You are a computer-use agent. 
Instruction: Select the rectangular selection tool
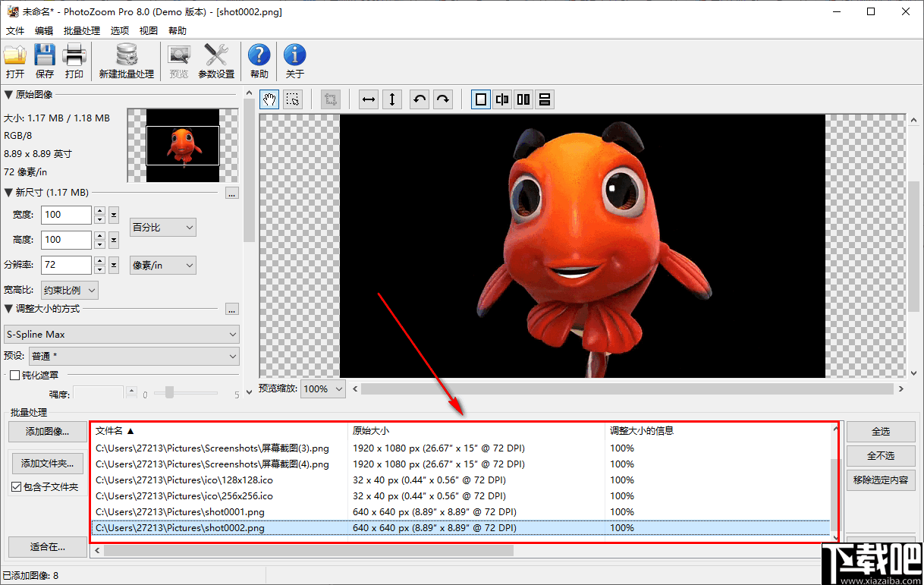pyautogui.click(x=293, y=99)
